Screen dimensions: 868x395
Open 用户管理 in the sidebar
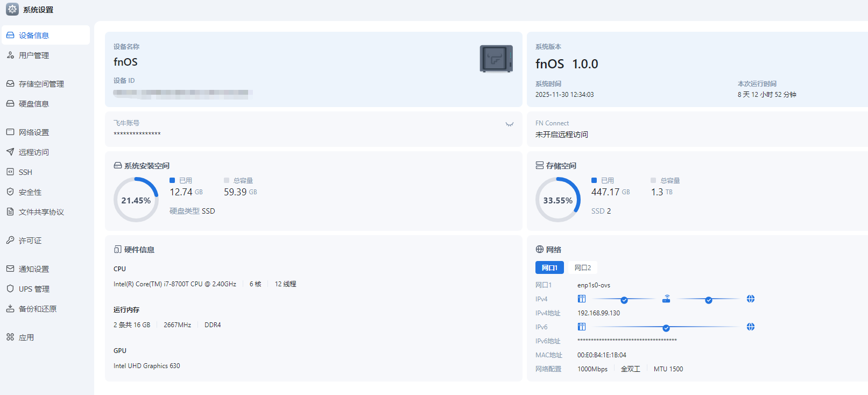(45, 55)
